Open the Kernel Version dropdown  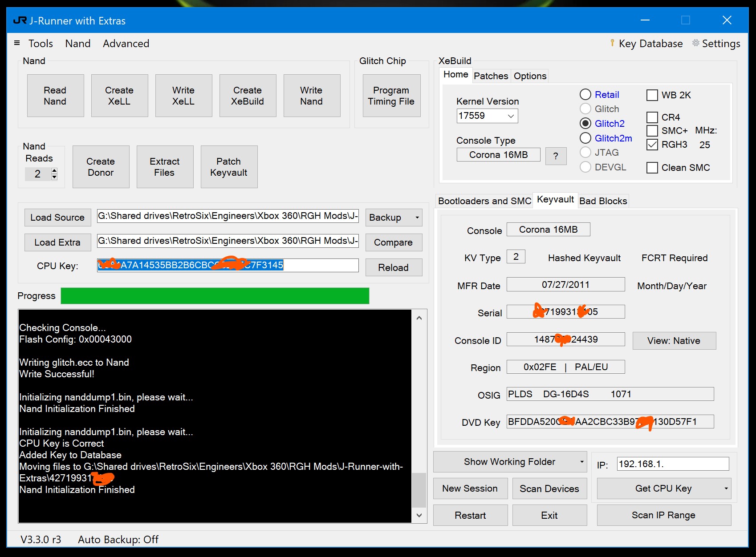click(x=510, y=116)
